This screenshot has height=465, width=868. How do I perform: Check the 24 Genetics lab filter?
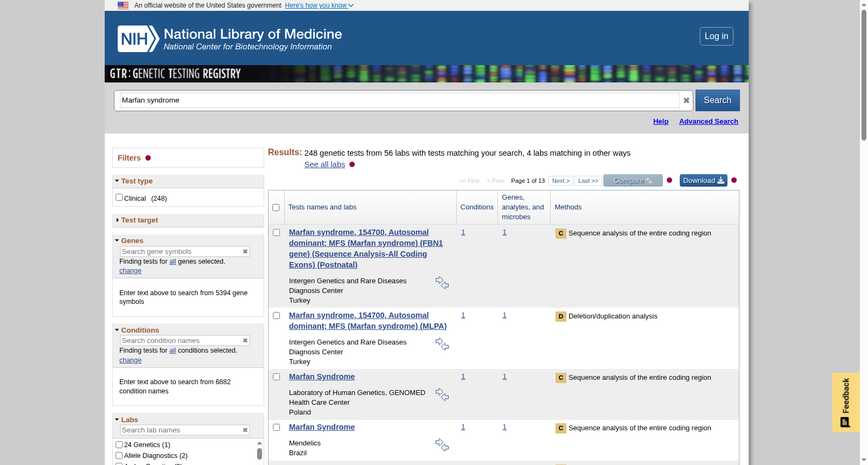click(x=119, y=444)
